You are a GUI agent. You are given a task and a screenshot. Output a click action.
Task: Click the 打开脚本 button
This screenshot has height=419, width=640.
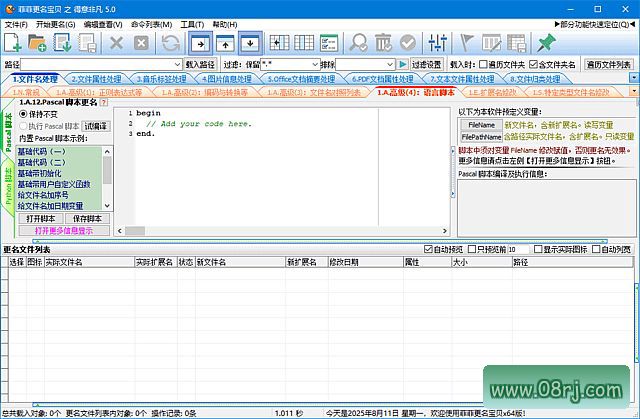click(40, 218)
